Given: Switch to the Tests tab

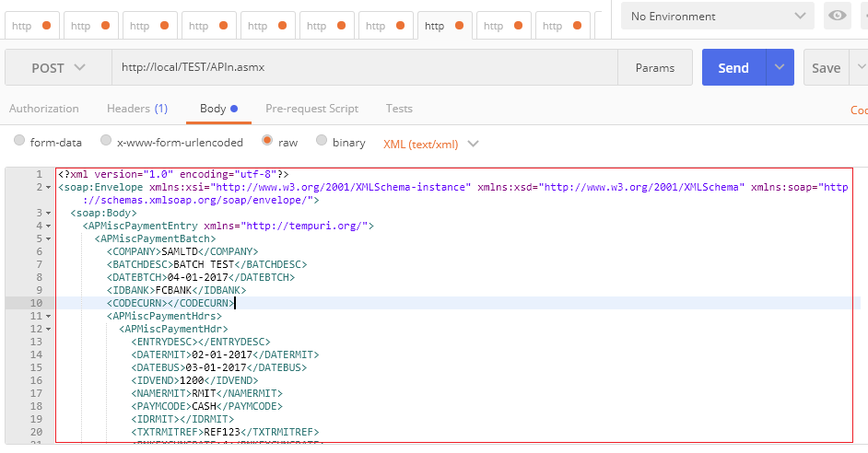Looking at the screenshot, I should [399, 109].
